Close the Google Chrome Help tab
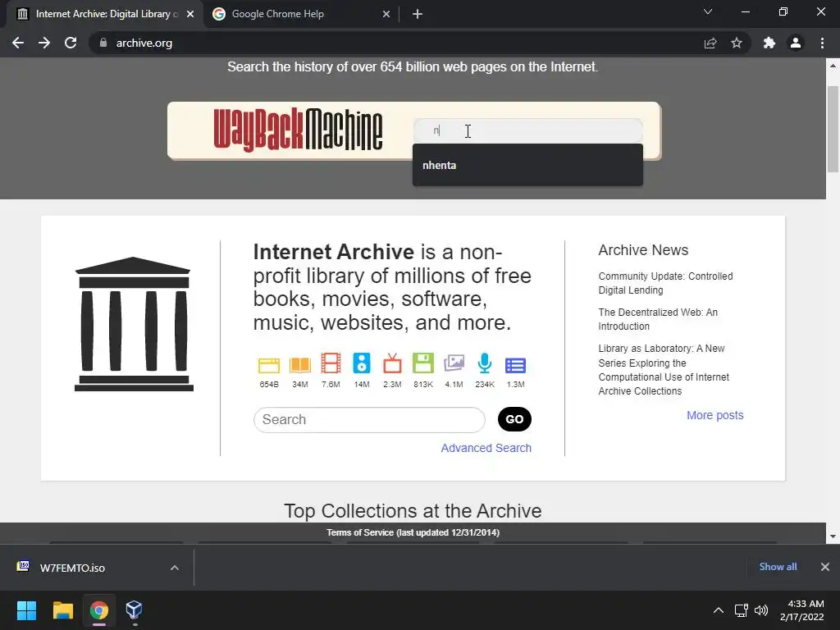The image size is (840, 630). click(386, 14)
